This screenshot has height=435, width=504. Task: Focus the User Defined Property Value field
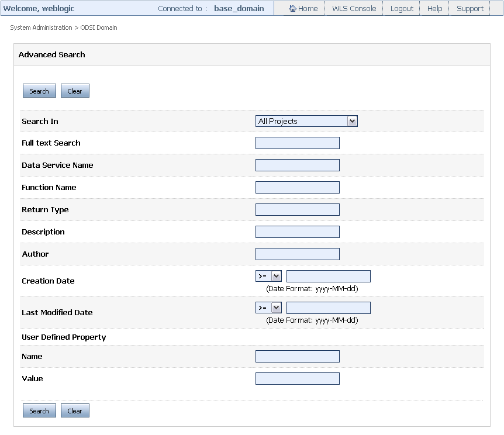298,378
